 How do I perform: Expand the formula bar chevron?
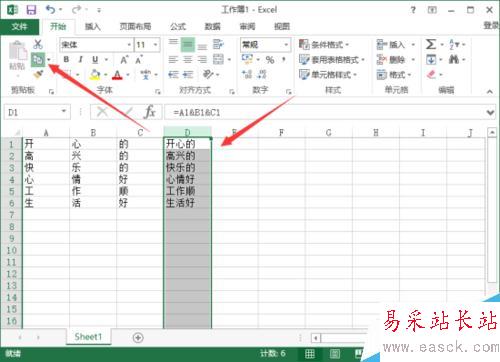pyautogui.click(x=490, y=113)
